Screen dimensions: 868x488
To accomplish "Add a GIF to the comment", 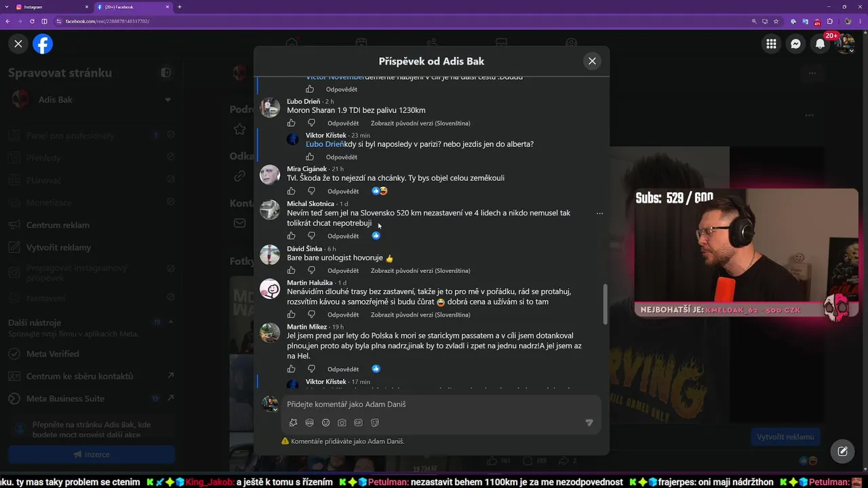I will click(358, 423).
